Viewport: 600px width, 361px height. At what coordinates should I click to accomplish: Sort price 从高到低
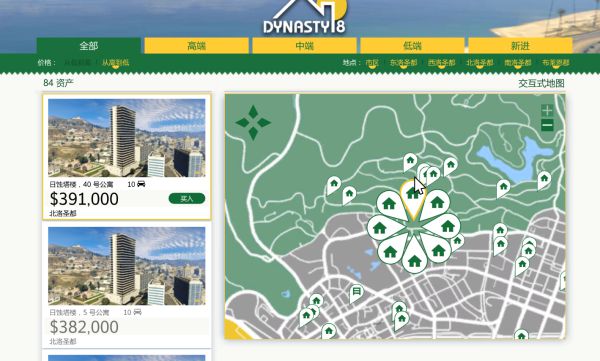pos(115,63)
